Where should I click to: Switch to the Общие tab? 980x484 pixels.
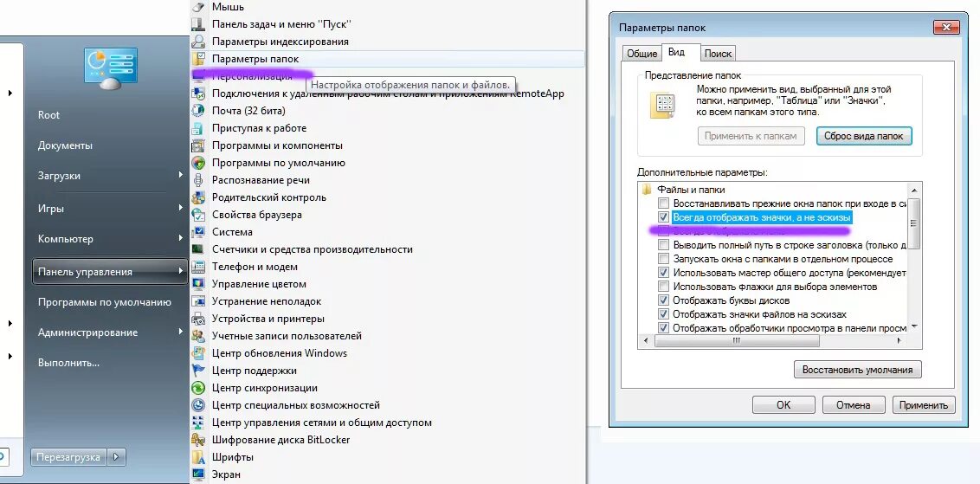[642, 54]
